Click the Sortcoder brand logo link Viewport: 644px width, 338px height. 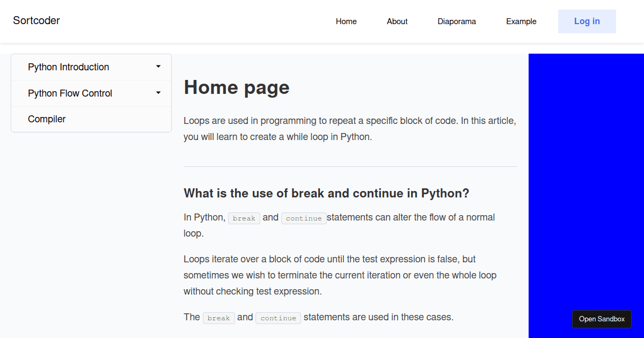(36, 20)
